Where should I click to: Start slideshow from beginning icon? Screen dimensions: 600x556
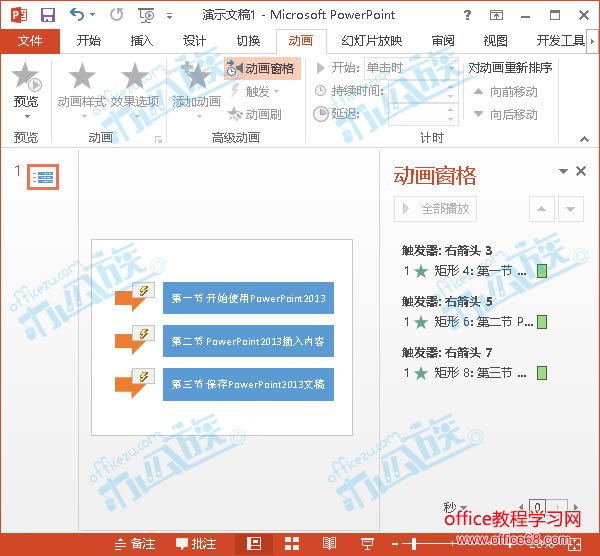146,15
